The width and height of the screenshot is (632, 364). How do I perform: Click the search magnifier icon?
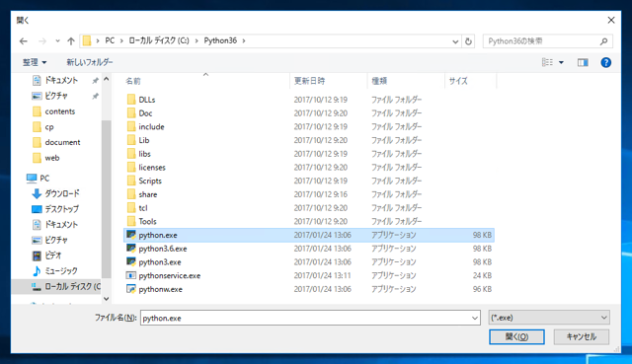click(x=603, y=41)
